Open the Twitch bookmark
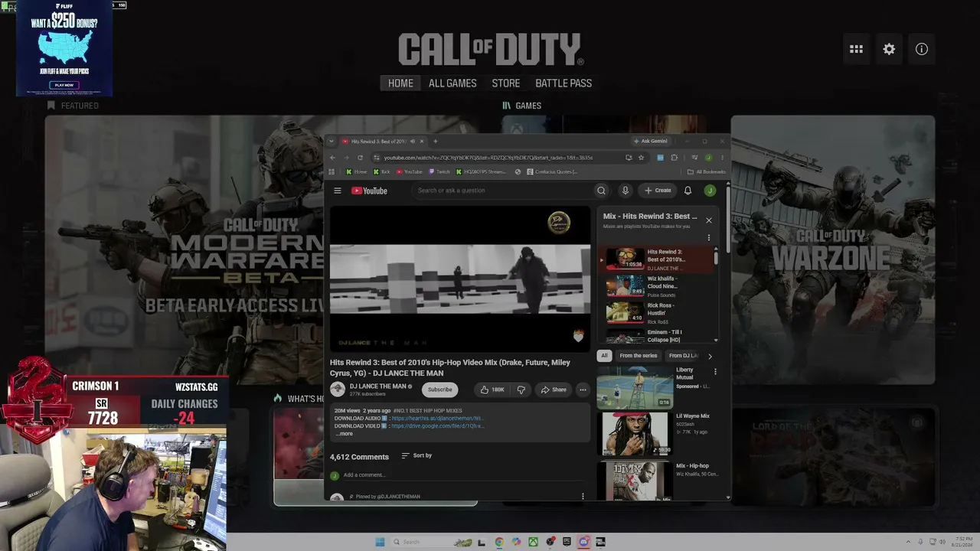 coord(439,171)
